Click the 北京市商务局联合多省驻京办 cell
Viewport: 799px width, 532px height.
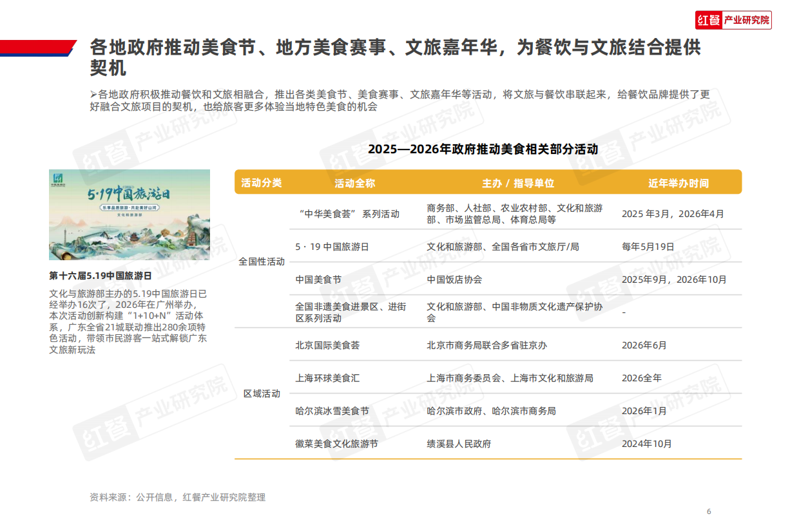pyautogui.click(x=486, y=345)
